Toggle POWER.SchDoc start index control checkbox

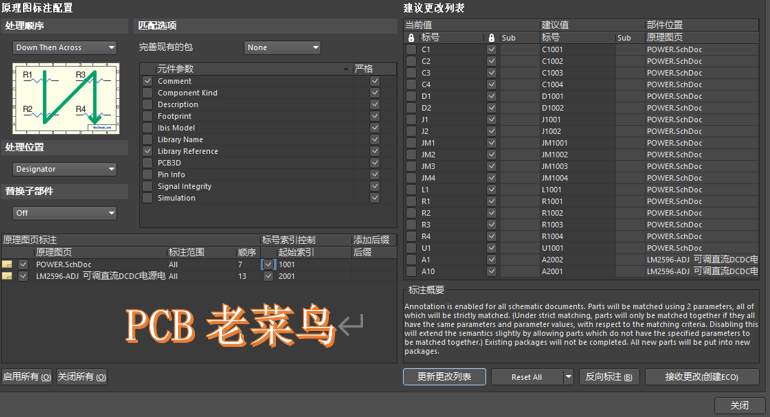tap(268, 265)
